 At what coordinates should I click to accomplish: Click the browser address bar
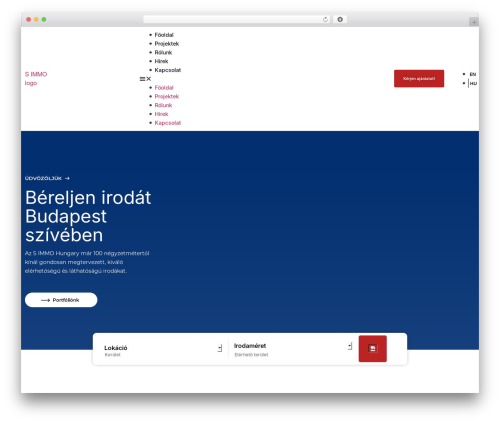237,19
